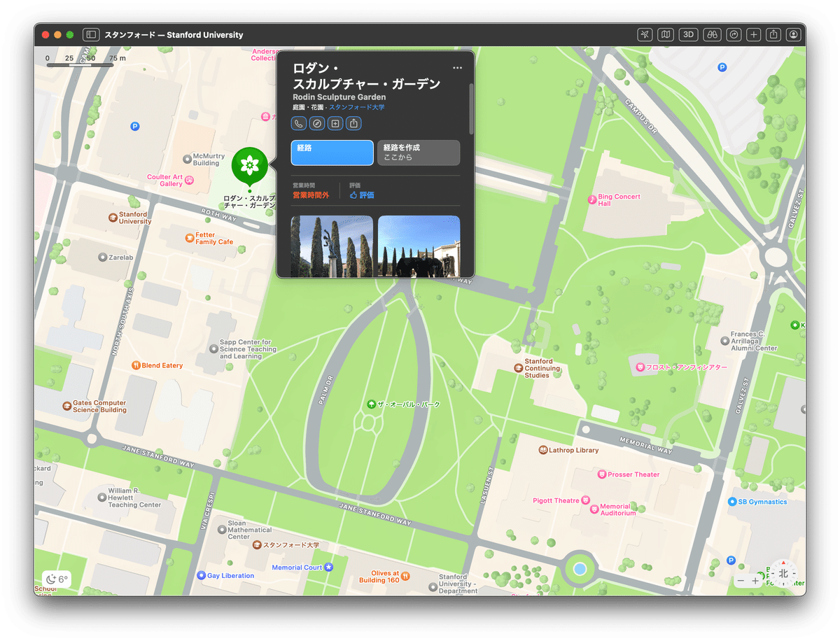Select the Blend Eatery restaurant marker
840x641 pixels.
(136, 365)
